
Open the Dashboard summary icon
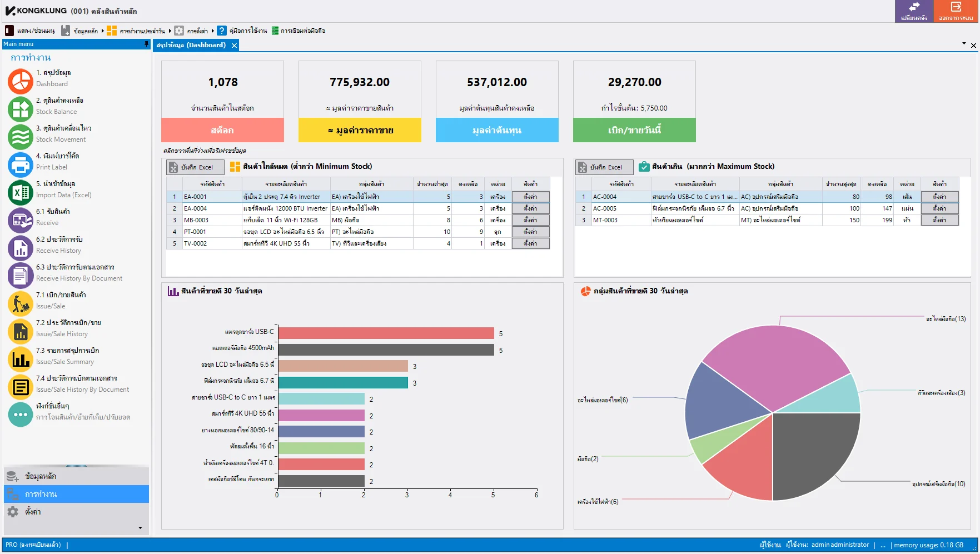(x=21, y=81)
